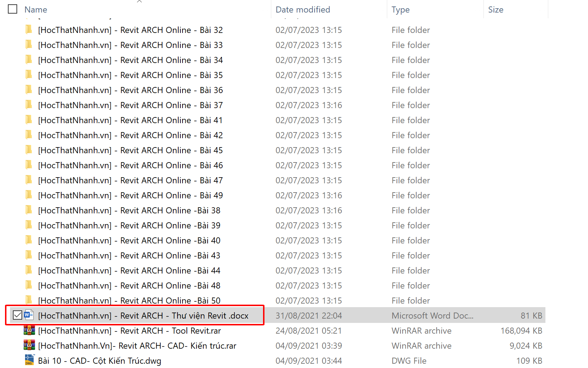Click the folder icon of Bài 42
This screenshot has width=588, height=368.
coord(29,135)
